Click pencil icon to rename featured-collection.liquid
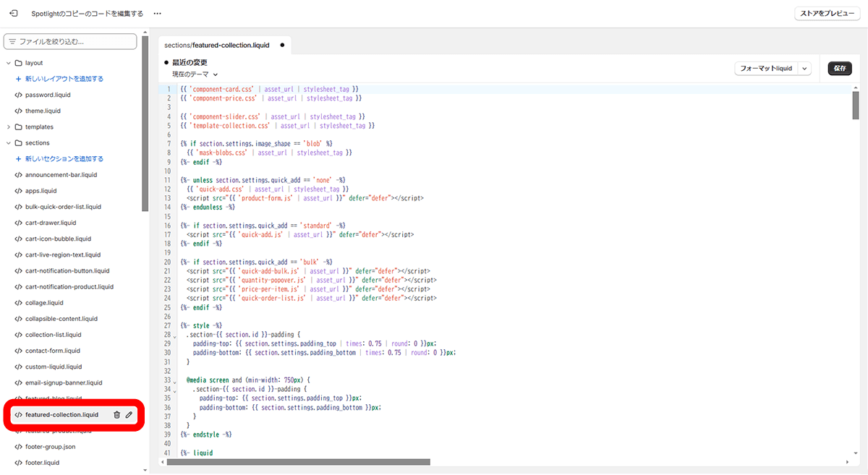Screen dimensions: 868x475 click(x=129, y=415)
